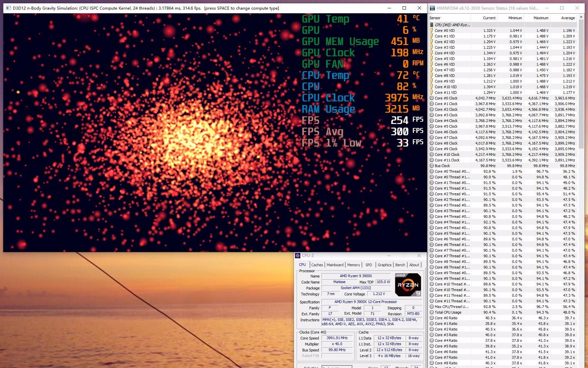Click the icon beside Core #3 Thread #0 row

pyautogui.click(x=432, y=205)
